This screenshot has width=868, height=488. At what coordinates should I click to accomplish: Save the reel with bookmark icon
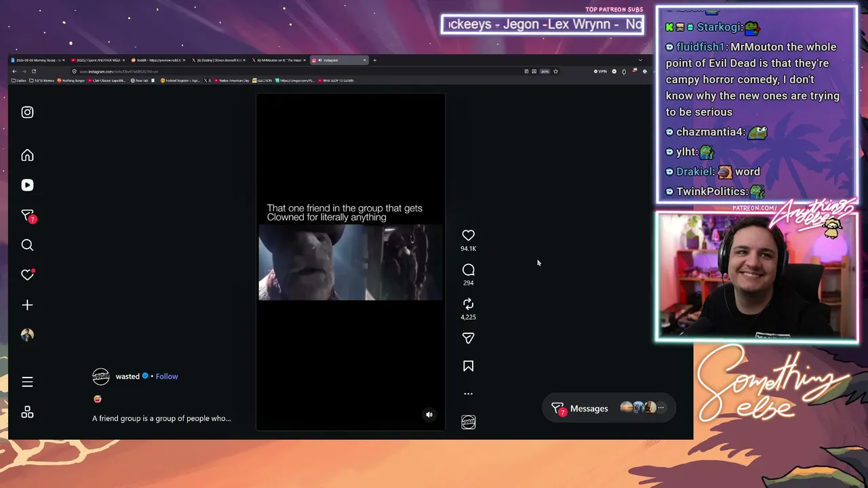click(468, 366)
